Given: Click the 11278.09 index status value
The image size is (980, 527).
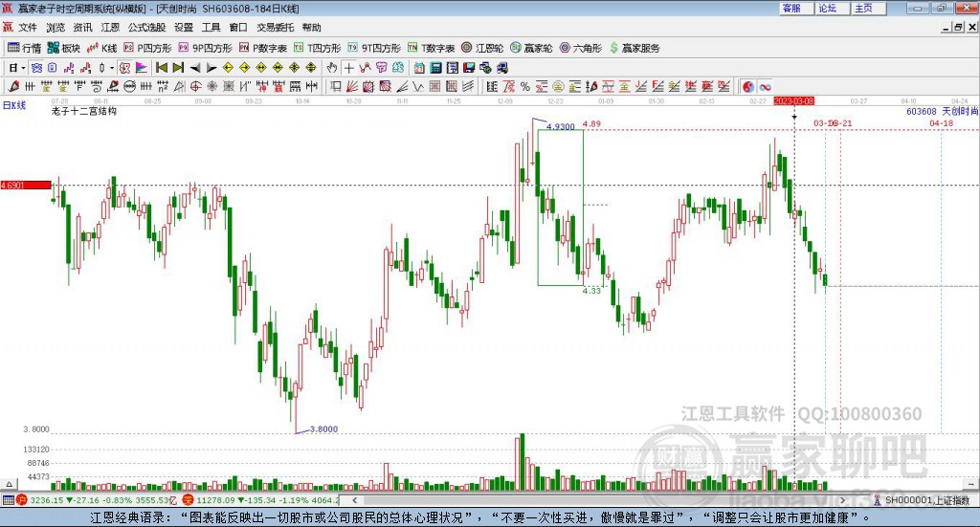Looking at the screenshot, I should click(x=215, y=500).
